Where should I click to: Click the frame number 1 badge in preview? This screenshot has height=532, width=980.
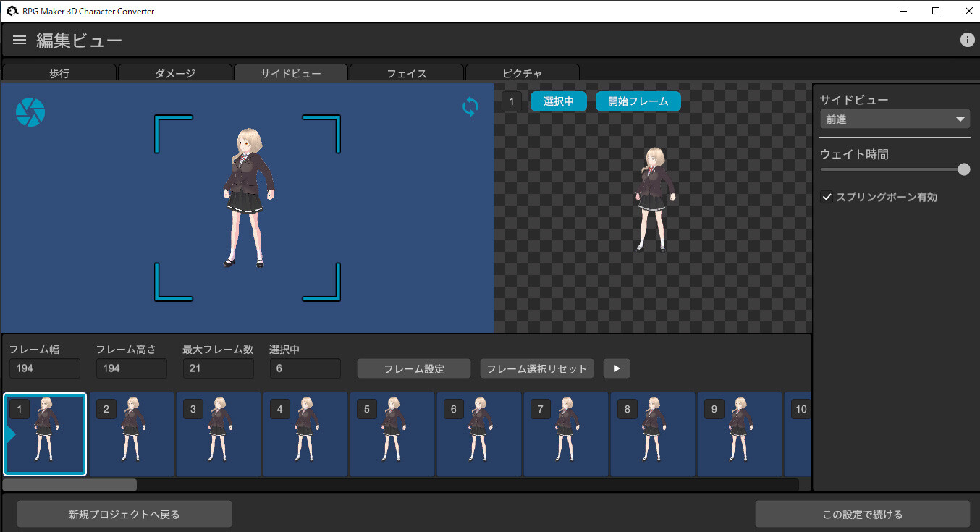tap(512, 101)
